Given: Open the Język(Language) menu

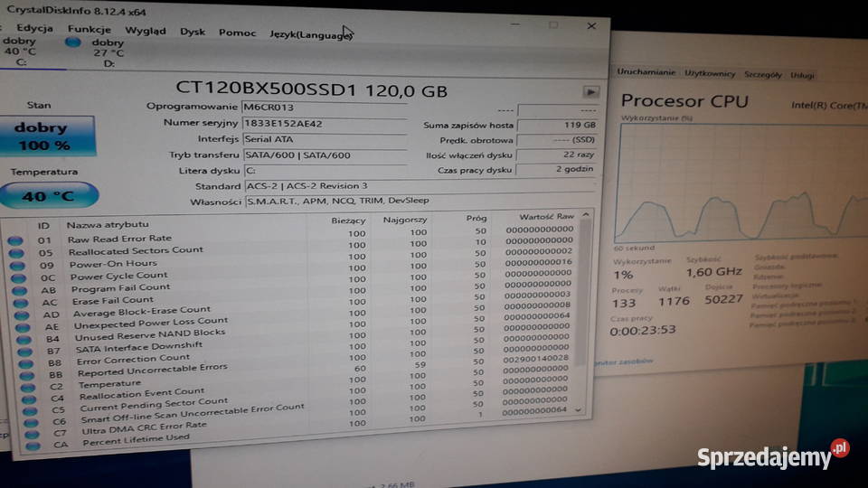Looking at the screenshot, I should (x=310, y=35).
